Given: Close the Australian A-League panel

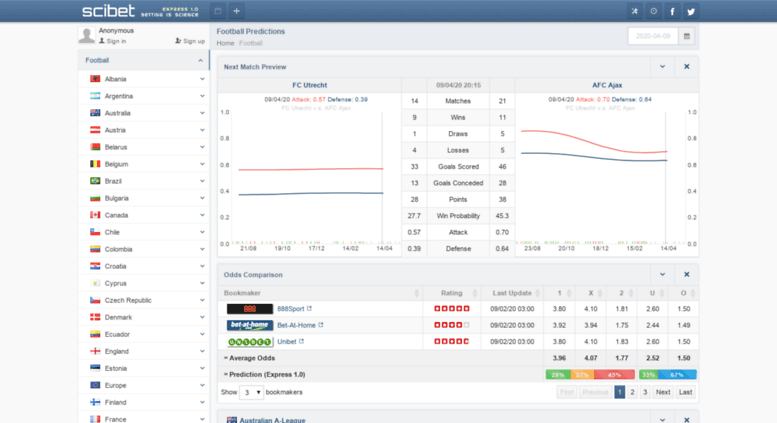Looking at the screenshot, I should (687, 420).
